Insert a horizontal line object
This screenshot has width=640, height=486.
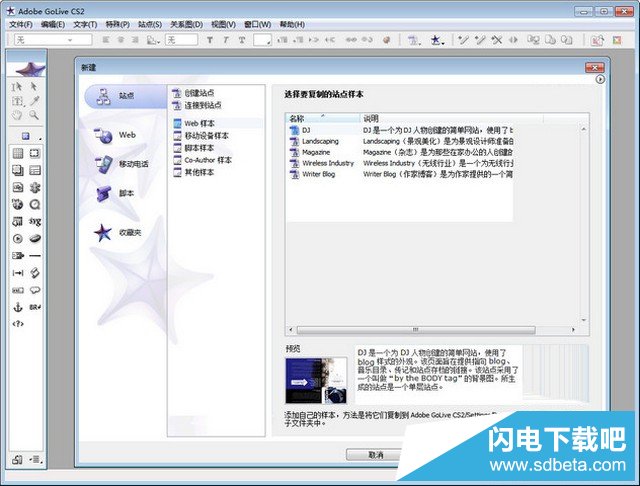point(35,256)
